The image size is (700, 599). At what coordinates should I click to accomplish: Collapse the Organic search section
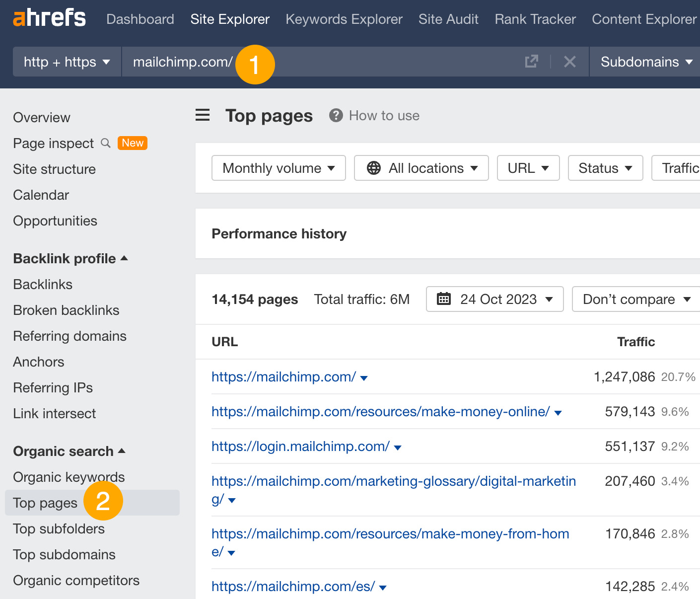click(122, 451)
